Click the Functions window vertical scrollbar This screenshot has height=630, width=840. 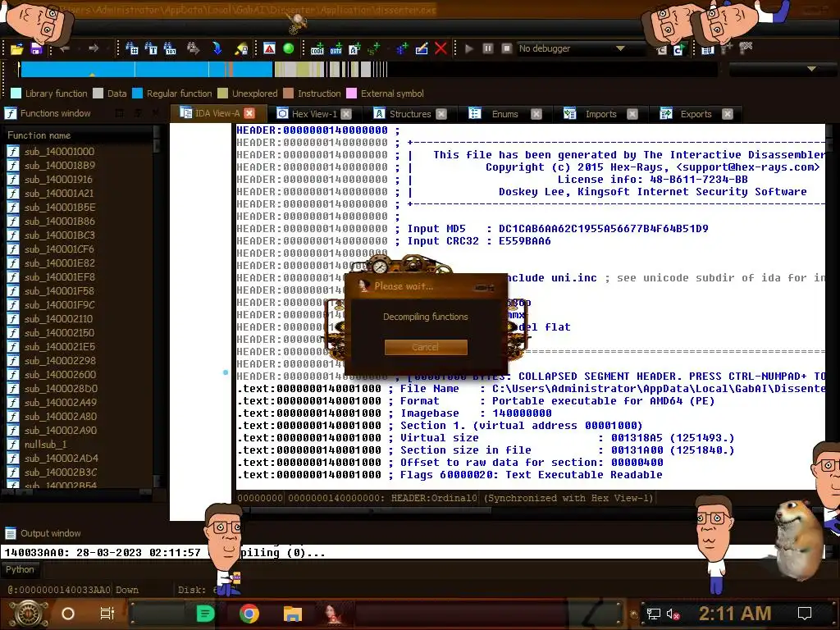157,305
